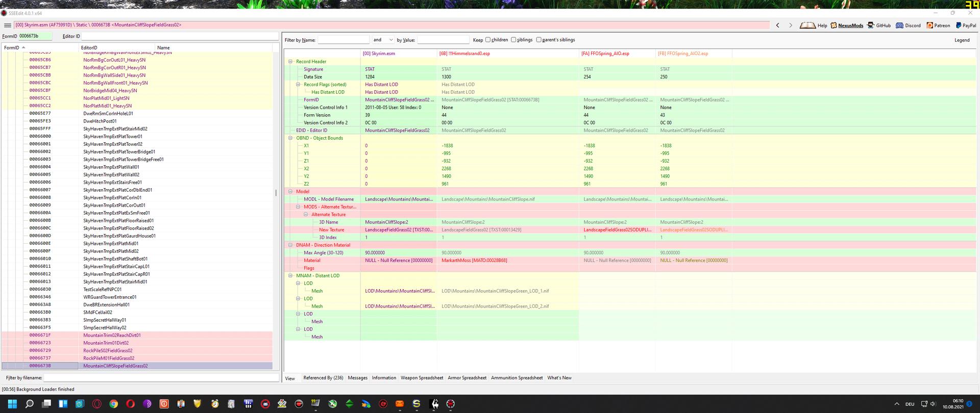This screenshot has width=980, height=413.
Task: Open the 'and' filter operator dropdown
Action: pos(390,40)
